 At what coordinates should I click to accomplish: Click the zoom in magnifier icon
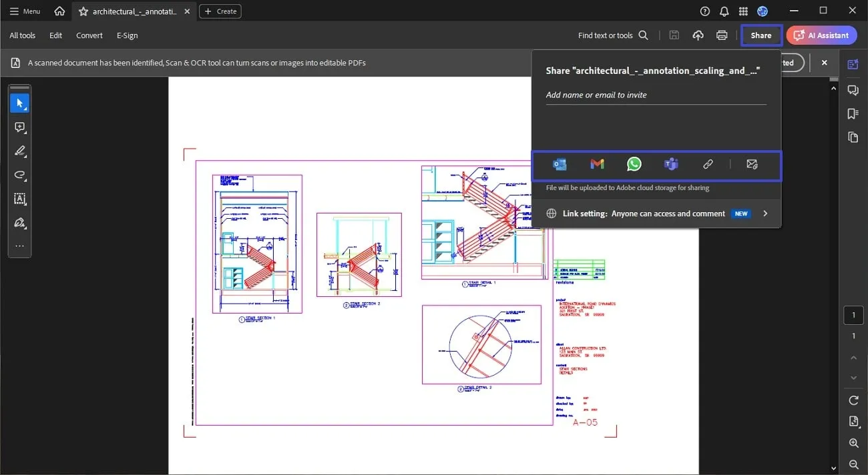853,443
